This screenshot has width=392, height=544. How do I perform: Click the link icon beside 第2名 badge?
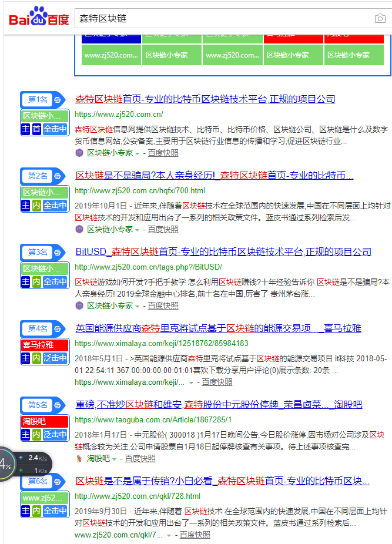click(58, 176)
